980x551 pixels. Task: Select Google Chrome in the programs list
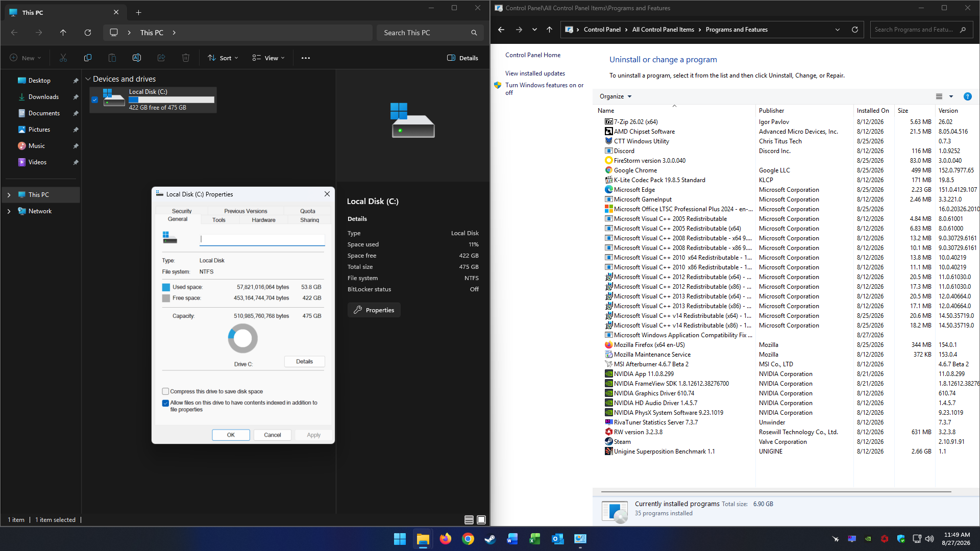click(x=635, y=170)
